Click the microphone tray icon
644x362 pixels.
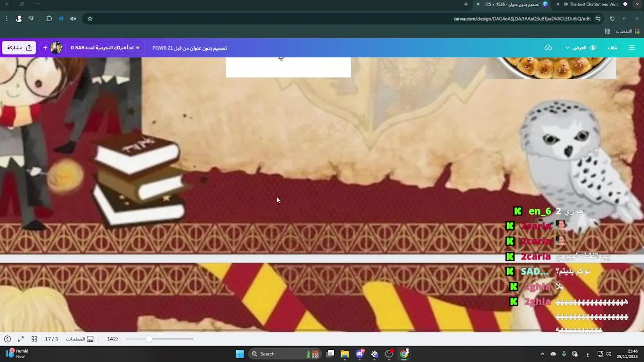(x=564, y=354)
